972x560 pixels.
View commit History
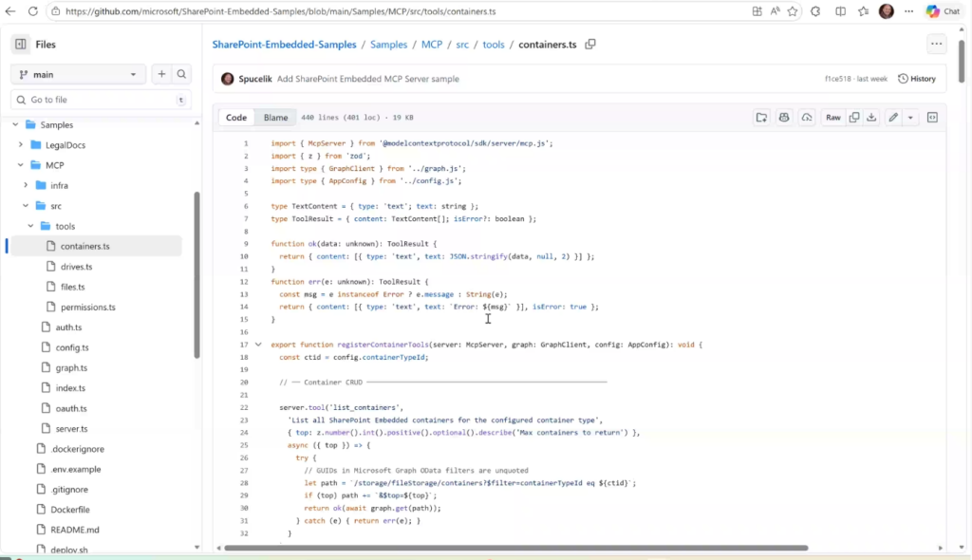tap(916, 79)
